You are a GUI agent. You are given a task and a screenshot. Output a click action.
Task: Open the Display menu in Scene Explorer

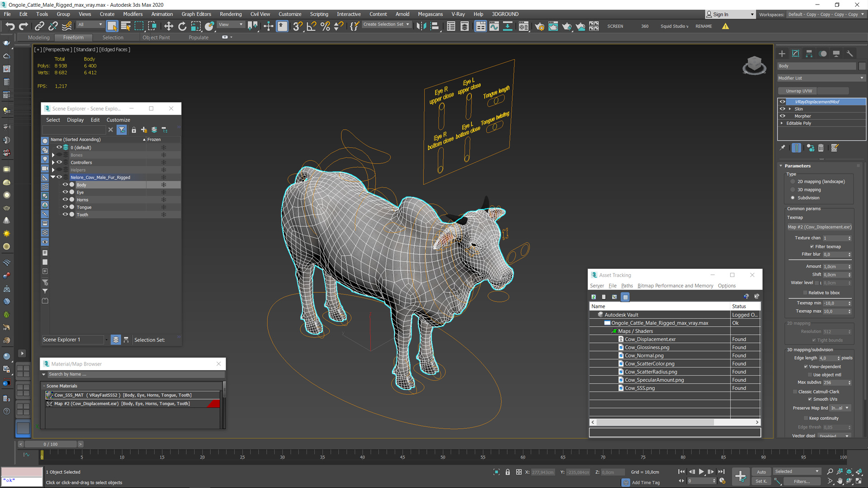click(x=75, y=120)
